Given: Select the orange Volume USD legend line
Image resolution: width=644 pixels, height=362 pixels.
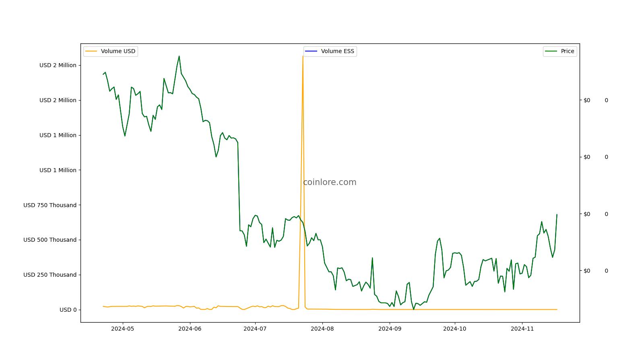Looking at the screenshot, I should click(x=91, y=51).
